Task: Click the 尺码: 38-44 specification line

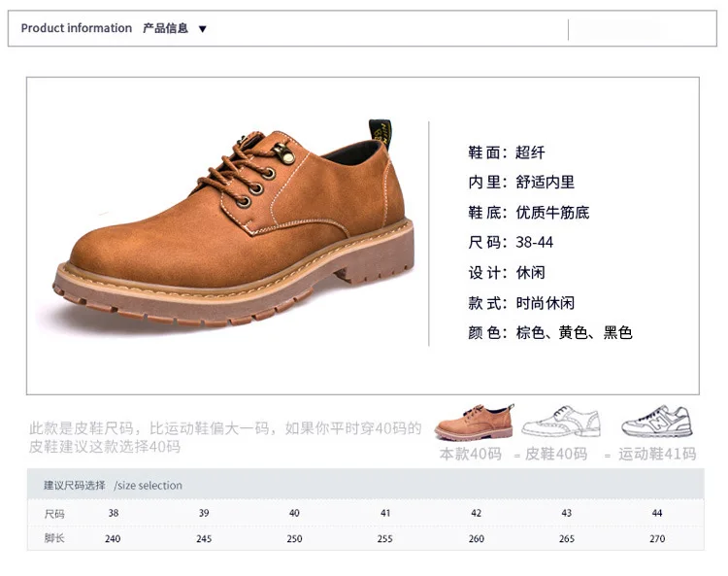Action: pos(511,243)
